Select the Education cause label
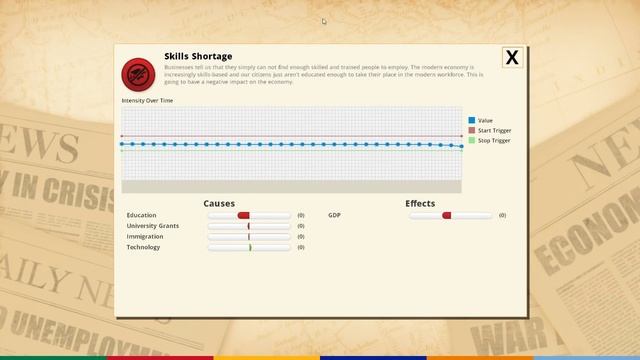Image resolution: width=640 pixels, height=360 pixels. [141, 215]
